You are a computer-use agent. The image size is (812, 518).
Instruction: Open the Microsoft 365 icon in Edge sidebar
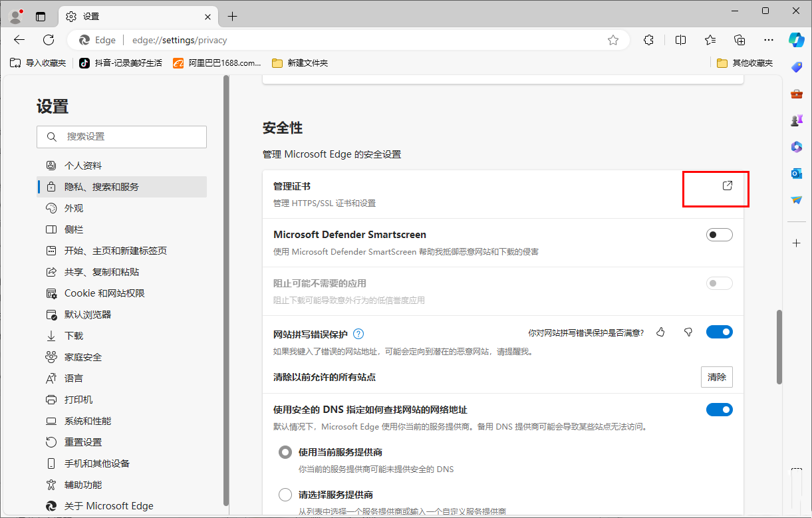pyautogui.click(x=797, y=147)
